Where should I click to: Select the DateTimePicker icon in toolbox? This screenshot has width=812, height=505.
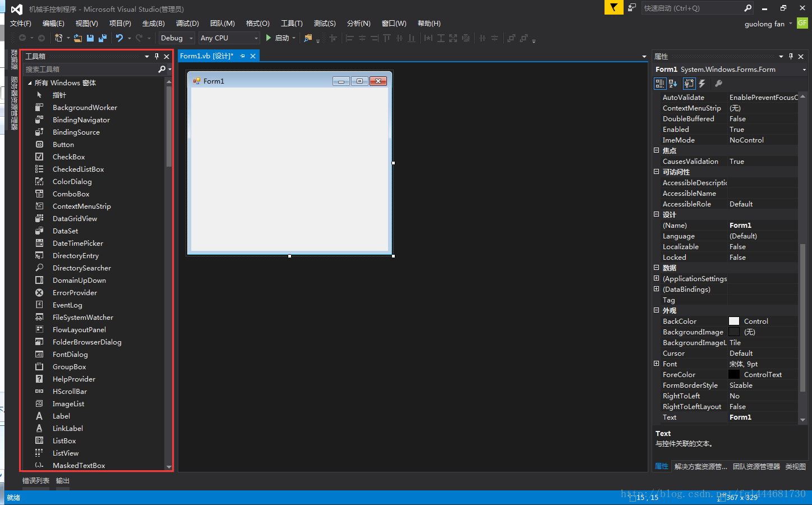coord(39,243)
